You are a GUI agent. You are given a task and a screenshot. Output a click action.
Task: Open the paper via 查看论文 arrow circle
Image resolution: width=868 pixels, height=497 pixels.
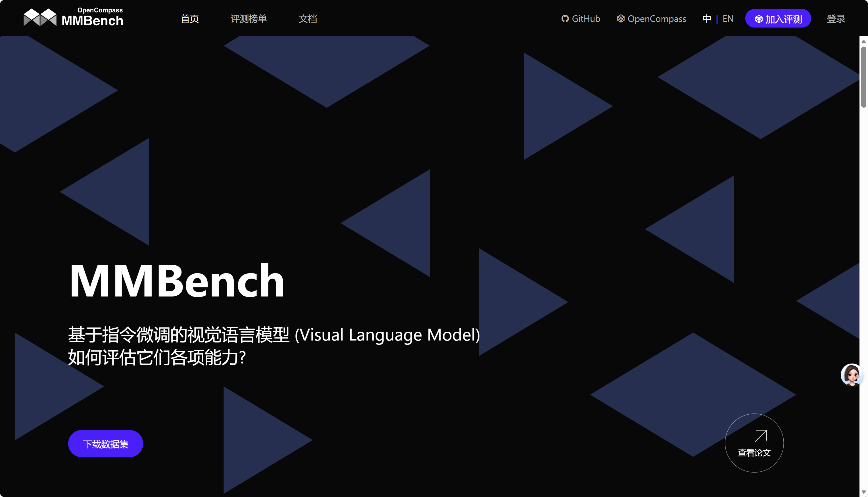[754, 443]
